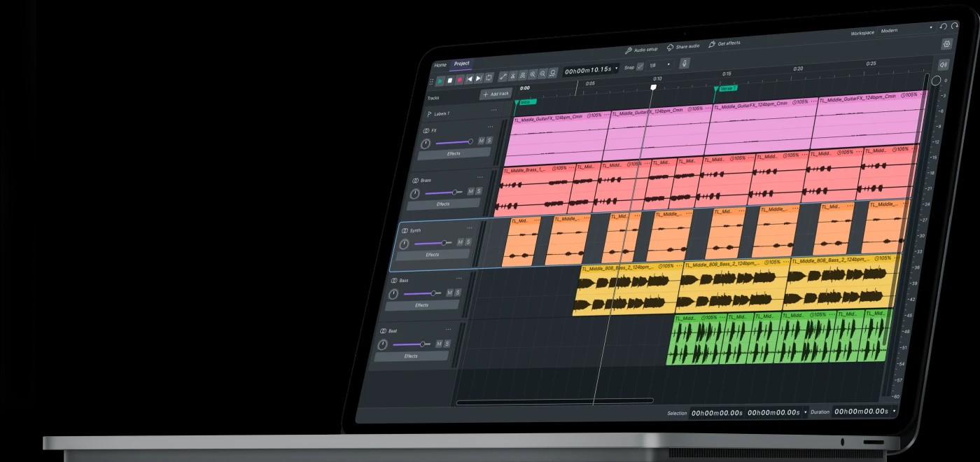
Task: Start recording with the red Record button
Action: (460, 80)
